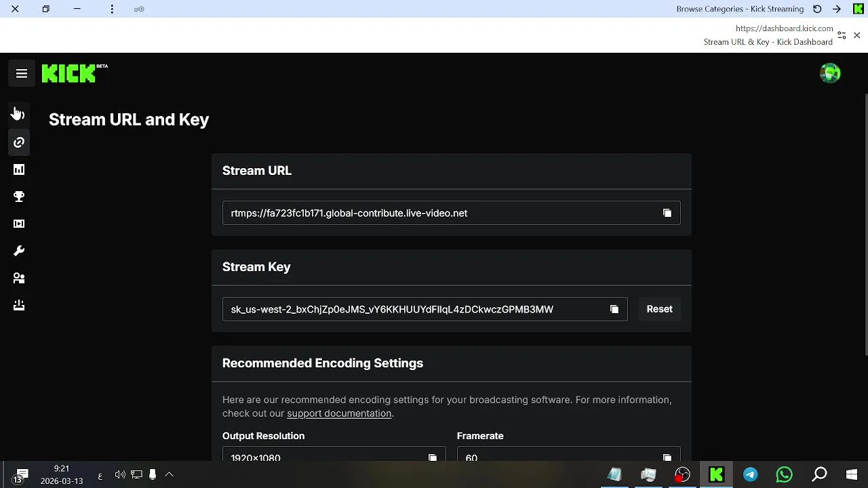Open Telegram from the taskbar
The height and width of the screenshot is (488, 868).
[750, 474]
